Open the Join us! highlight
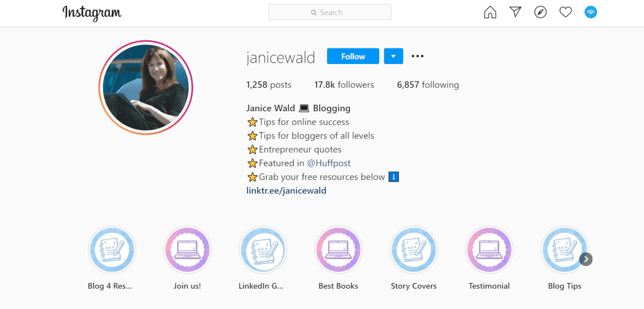 pos(187,250)
